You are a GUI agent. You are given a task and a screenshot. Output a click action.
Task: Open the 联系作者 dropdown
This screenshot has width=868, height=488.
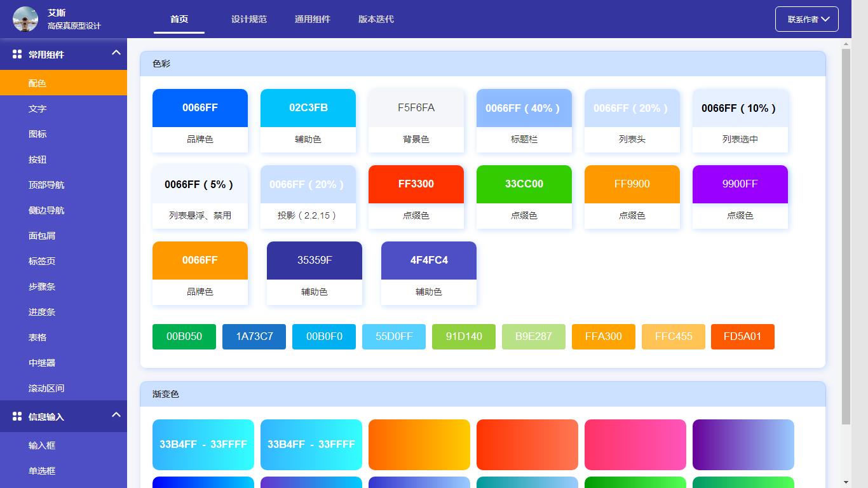click(x=807, y=19)
